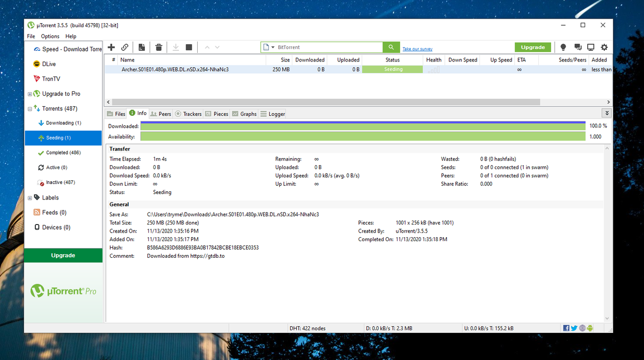Switch to the Peers tab
The image size is (644, 360).
click(x=161, y=114)
